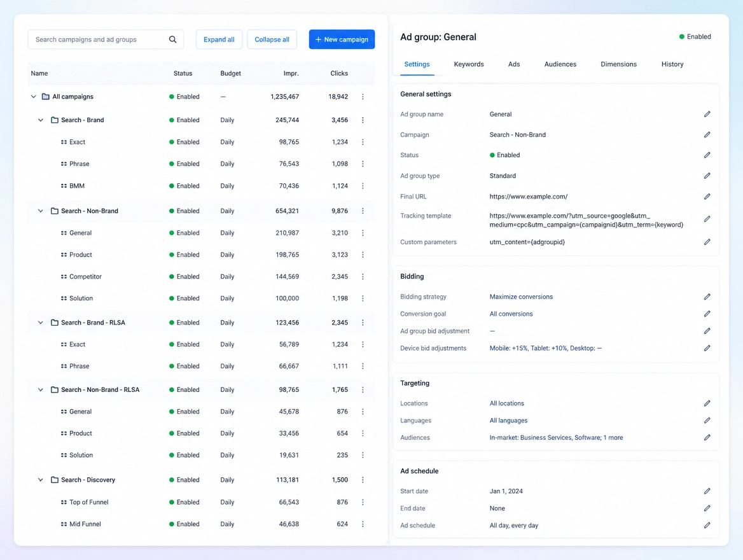
Task: Open kebab menu for Top of Funnel row
Action: [x=363, y=502]
